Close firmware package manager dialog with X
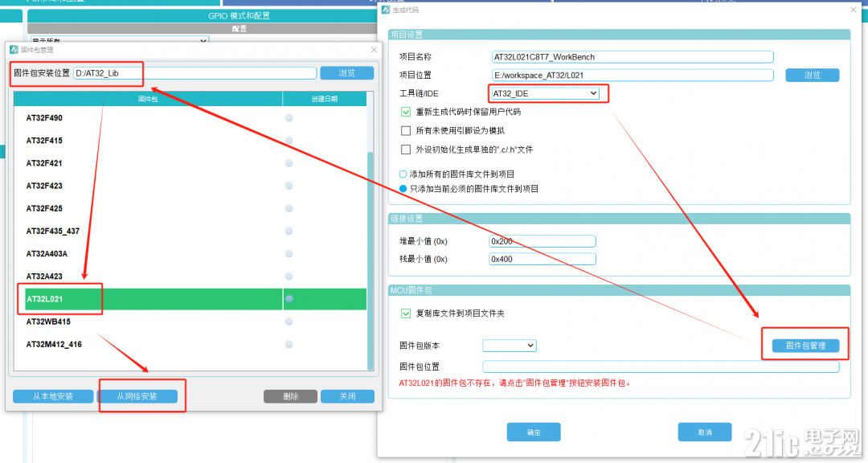868x463 pixels. [x=374, y=50]
